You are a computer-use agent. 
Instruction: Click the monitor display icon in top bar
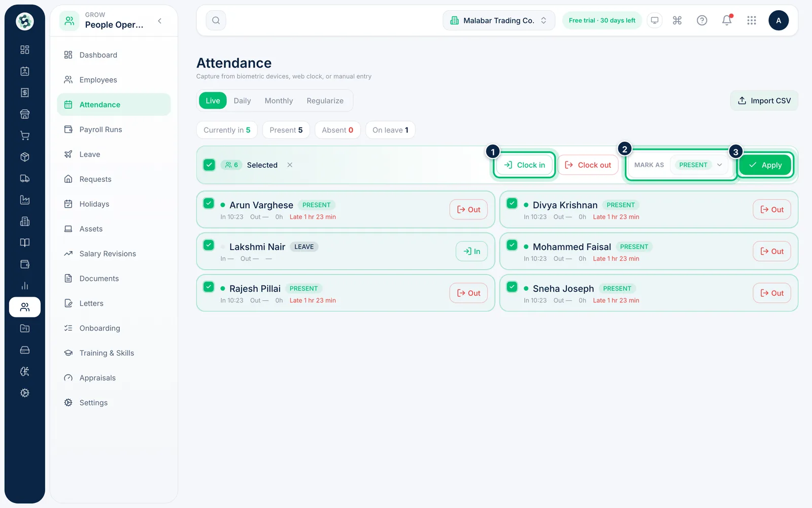655,20
